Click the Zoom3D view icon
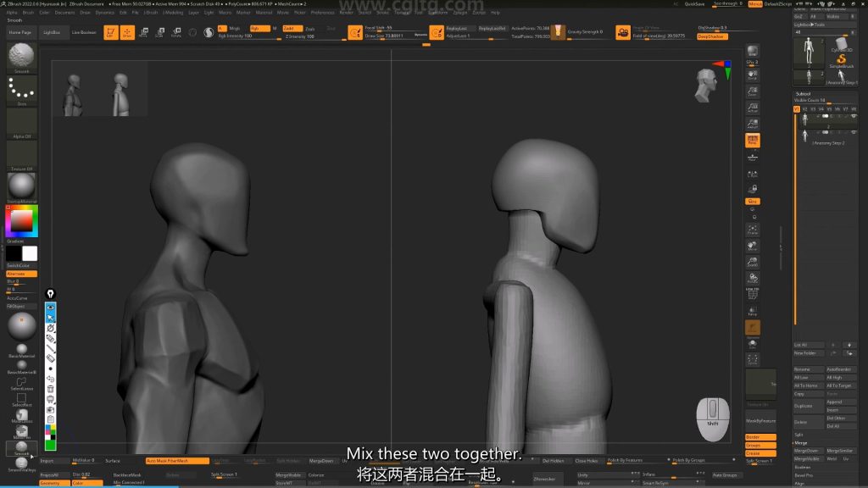 click(753, 263)
